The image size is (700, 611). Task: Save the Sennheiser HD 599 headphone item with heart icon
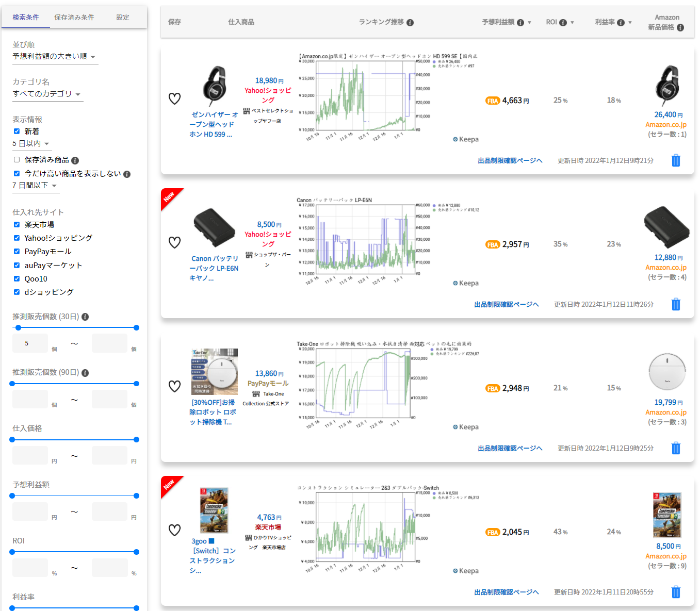tap(175, 98)
